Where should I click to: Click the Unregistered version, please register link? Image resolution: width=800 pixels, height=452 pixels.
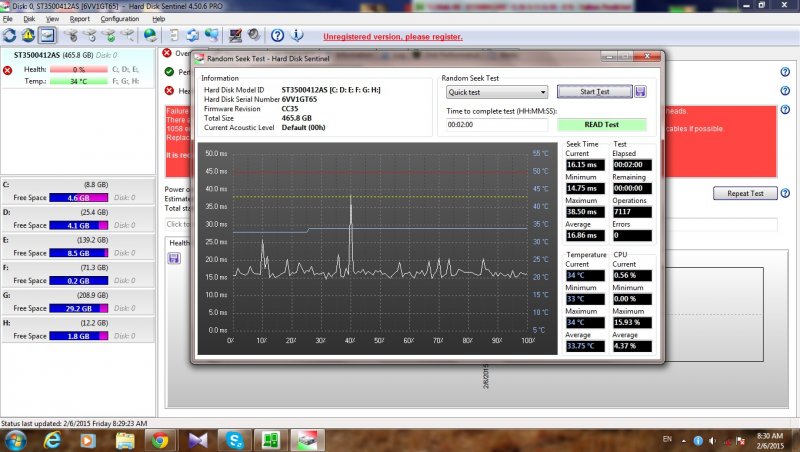click(x=393, y=37)
